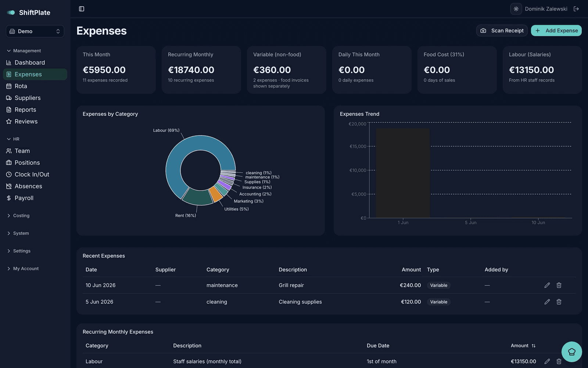Click the Variable badge in Grill repair row
588x368 pixels.
439,285
